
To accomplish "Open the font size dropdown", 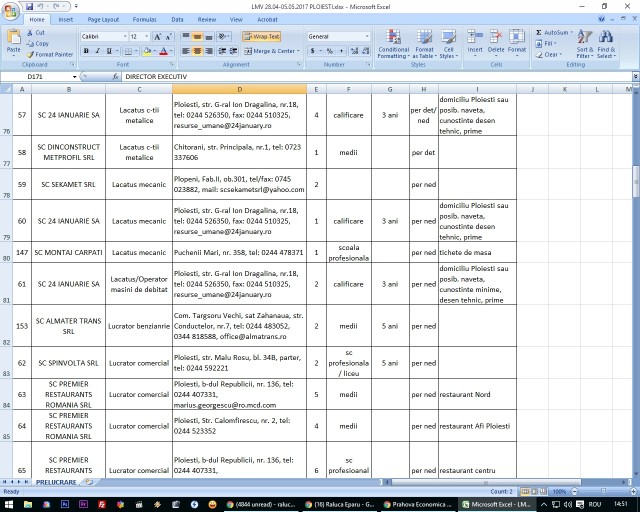I will 147,37.
